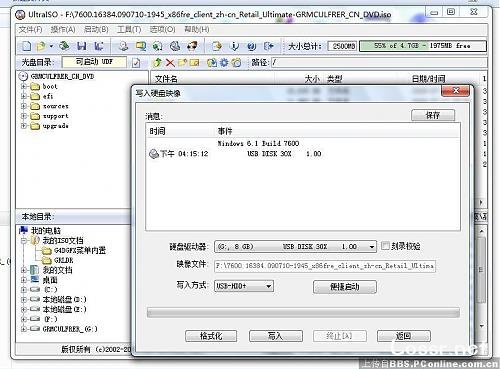Click the 便捷启动 button
The image size is (500, 369).
tap(345, 287)
